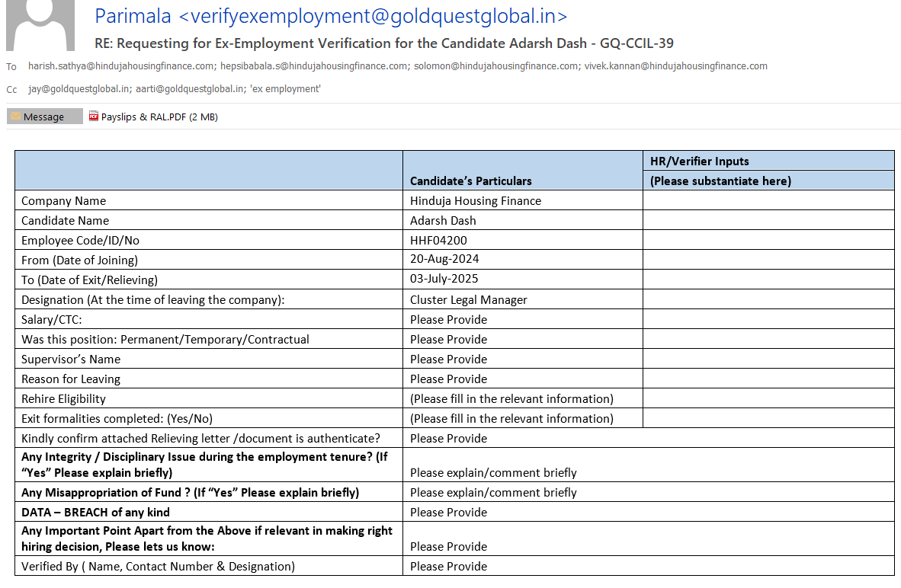This screenshot has height=588, width=901.
Task: Click the HR/Verifier input cell for Salary/CTC
Action: coord(768,320)
